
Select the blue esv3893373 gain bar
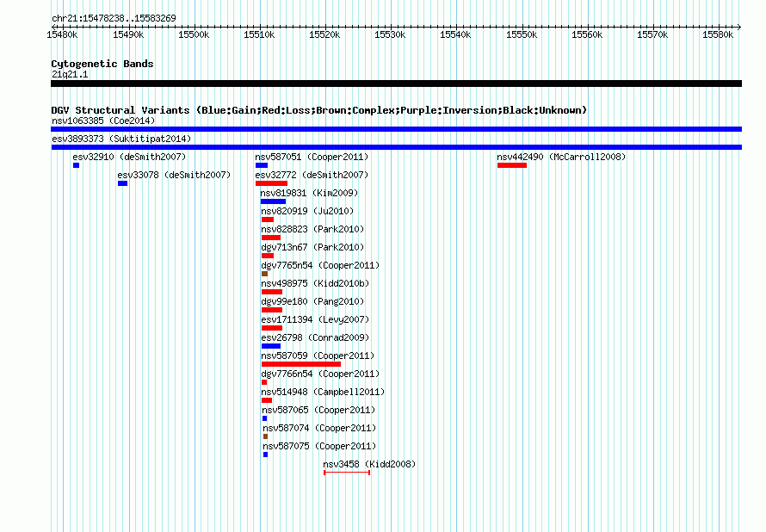pyautogui.click(x=396, y=147)
